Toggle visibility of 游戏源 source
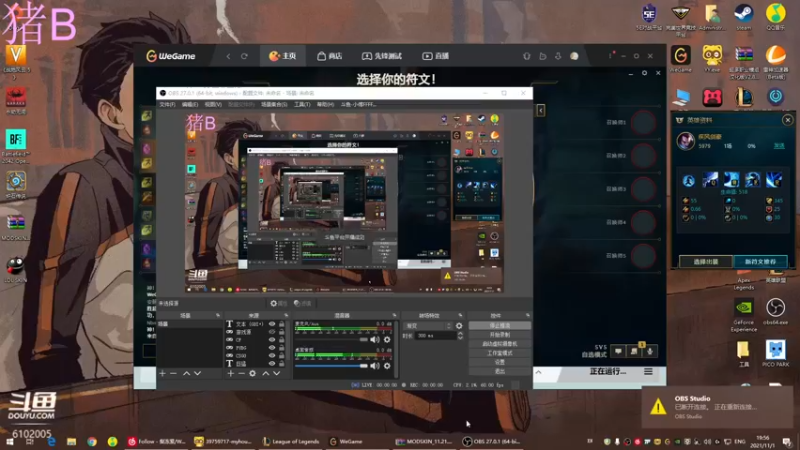This screenshot has height=450, width=800. tap(272, 332)
